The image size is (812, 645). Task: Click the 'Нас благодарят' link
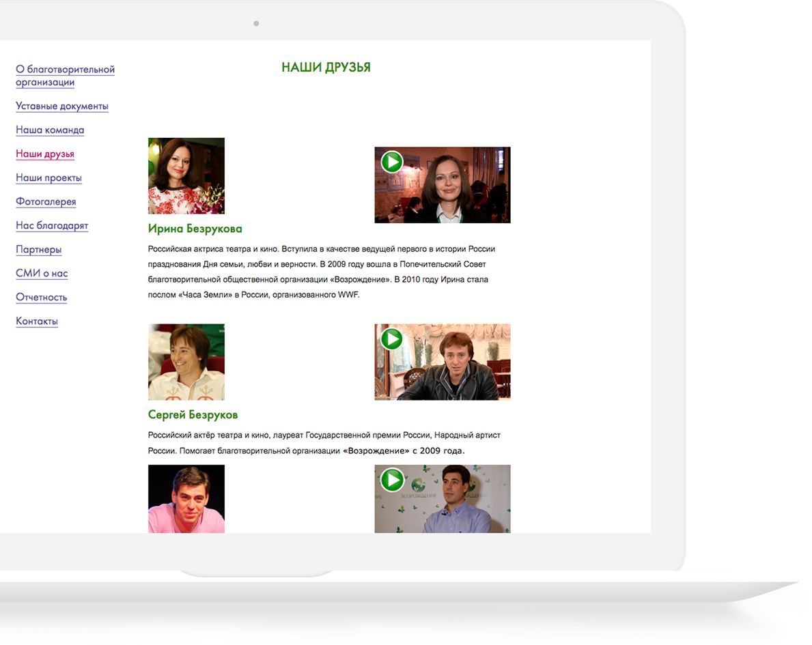tap(52, 226)
